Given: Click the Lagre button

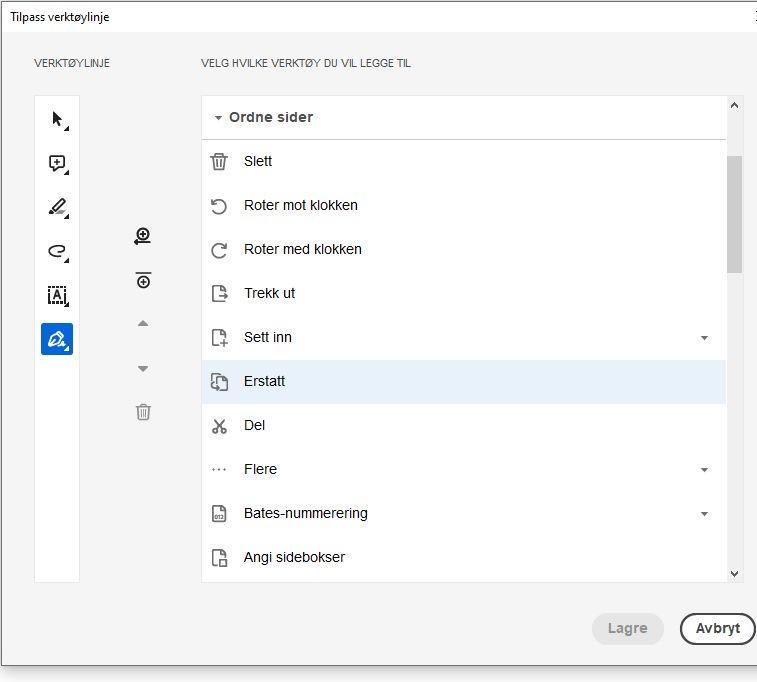Looking at the screenshot, I should [x=627, y=629].
